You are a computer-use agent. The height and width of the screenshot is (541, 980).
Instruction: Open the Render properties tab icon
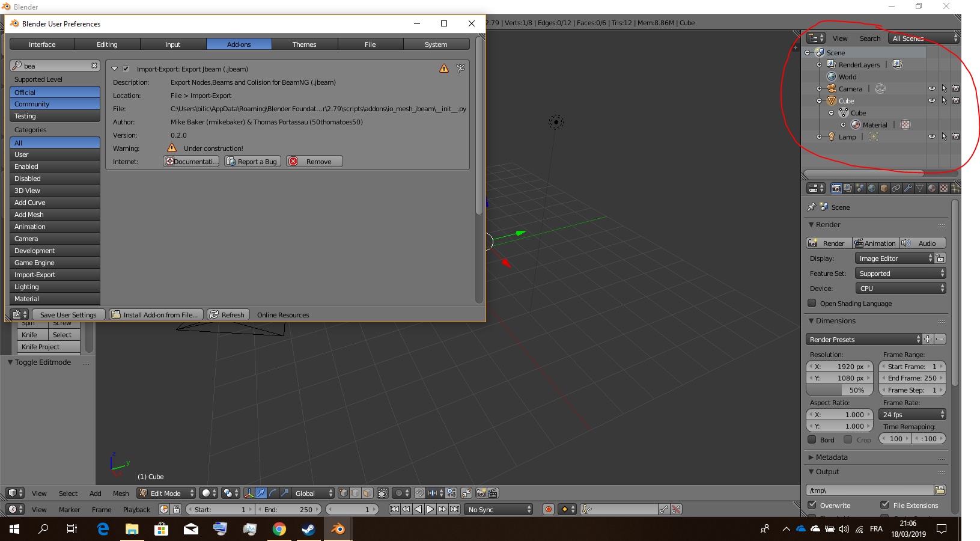click(x=836, y=188)
